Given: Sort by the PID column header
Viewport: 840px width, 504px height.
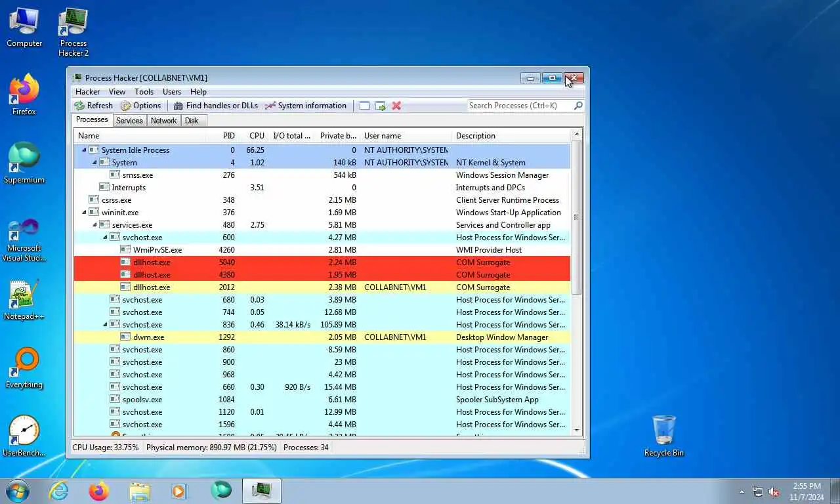Looking at the screenshot, I should tap(222, 136).
